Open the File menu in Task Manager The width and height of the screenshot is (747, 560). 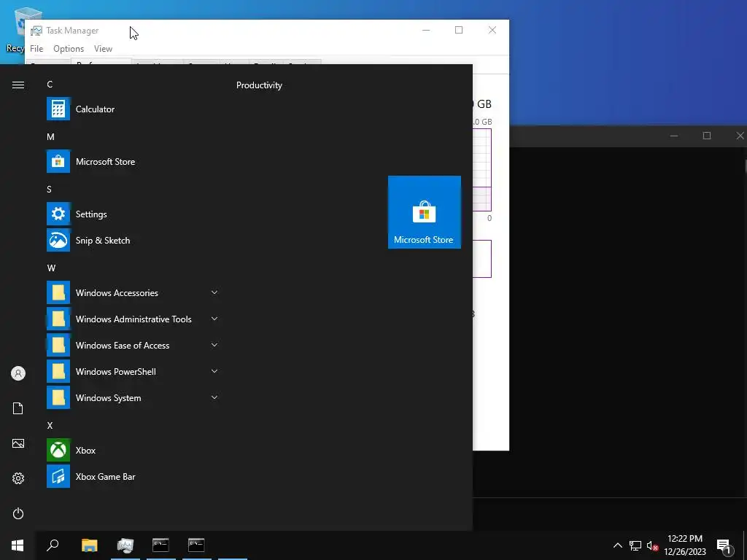36,49
